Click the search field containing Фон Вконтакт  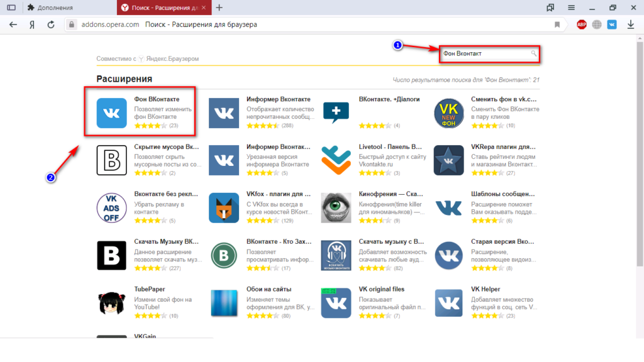[x=489, y=54]
